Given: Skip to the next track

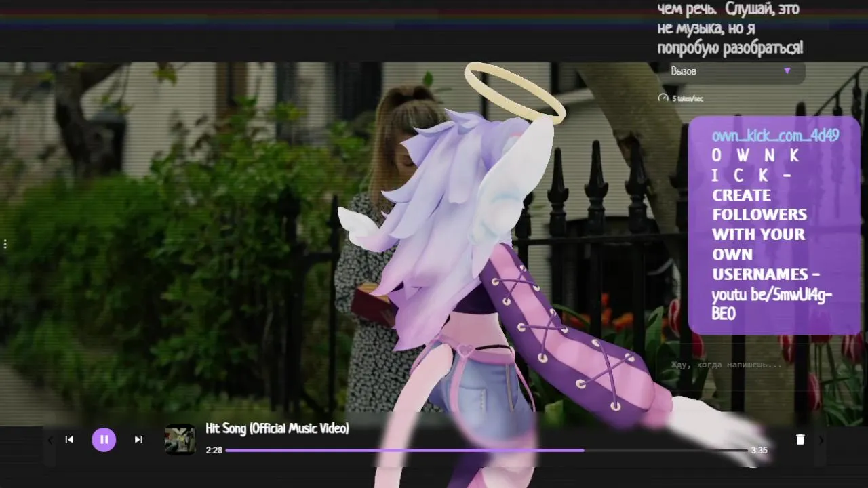Looking at the screenshot, I should [138, 439].
